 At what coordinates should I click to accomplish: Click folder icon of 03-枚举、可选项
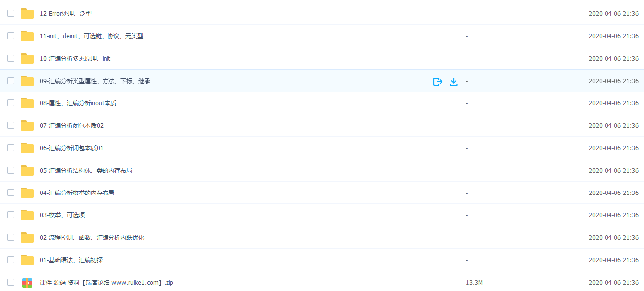click(x=27, y=215)
